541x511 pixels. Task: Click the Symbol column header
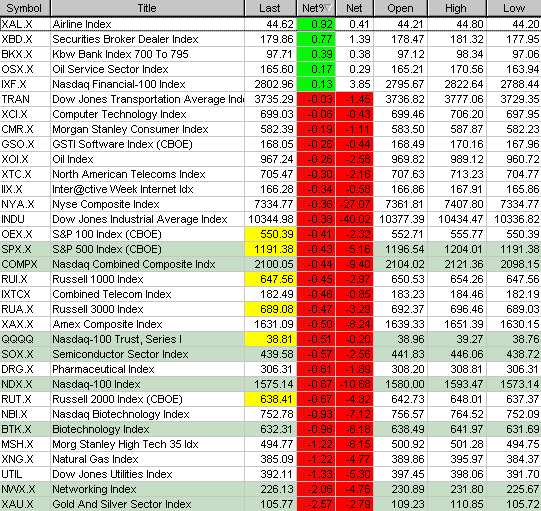click(x=25, y=8)
